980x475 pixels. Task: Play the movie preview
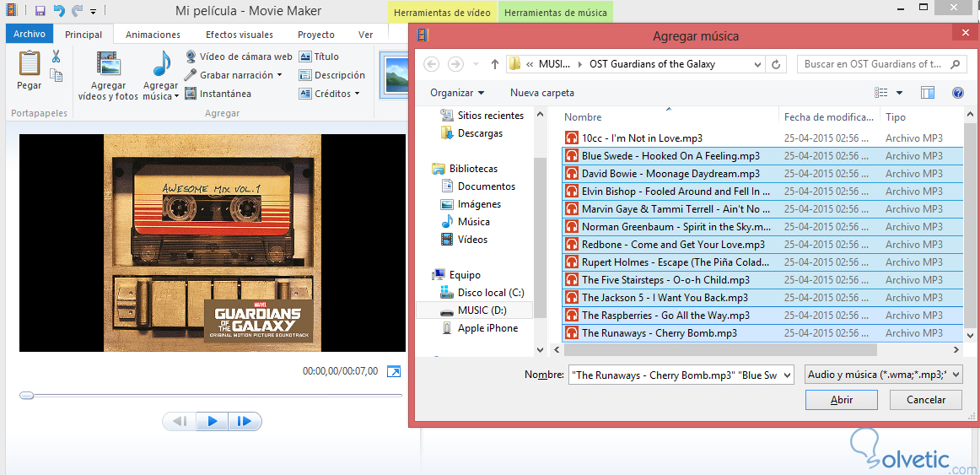[212, 421]
